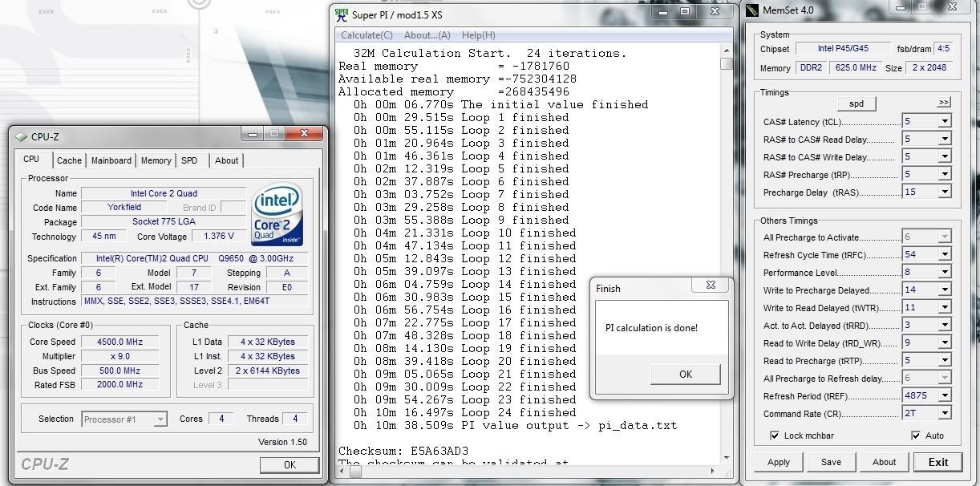Open RAS# to CAS# Read Delay dropdown

(x=945, y=140)
